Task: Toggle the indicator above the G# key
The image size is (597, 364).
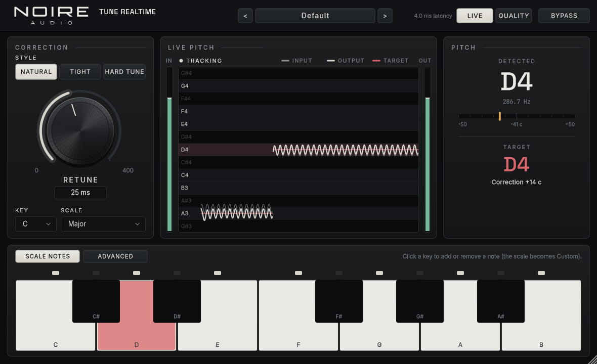Action: (x=420, y=273)
